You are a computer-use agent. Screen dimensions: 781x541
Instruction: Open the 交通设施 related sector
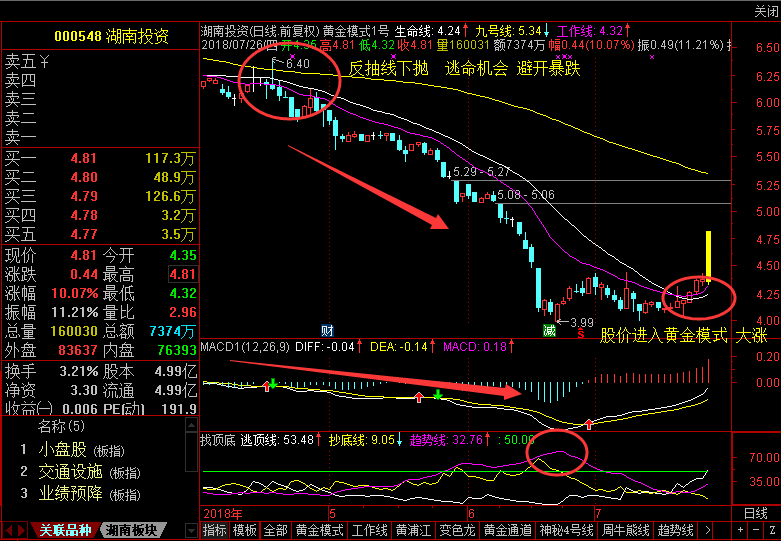click(x=70, y=471)
